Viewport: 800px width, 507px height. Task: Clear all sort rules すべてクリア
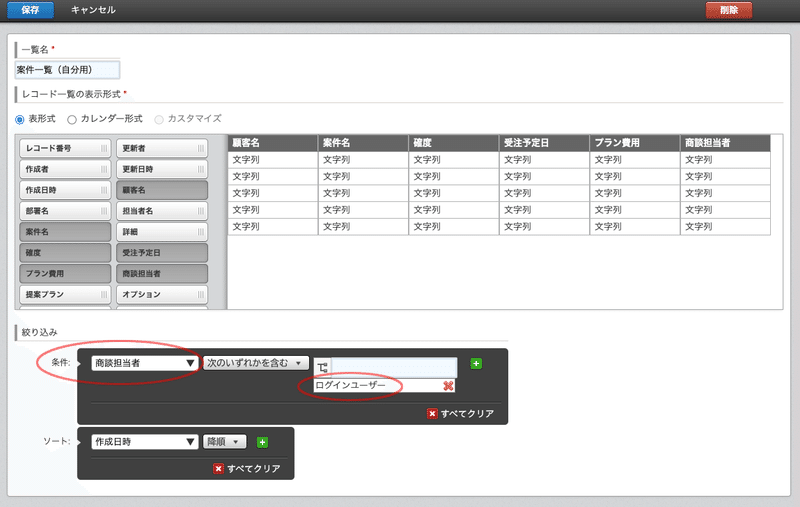point(247,469)
